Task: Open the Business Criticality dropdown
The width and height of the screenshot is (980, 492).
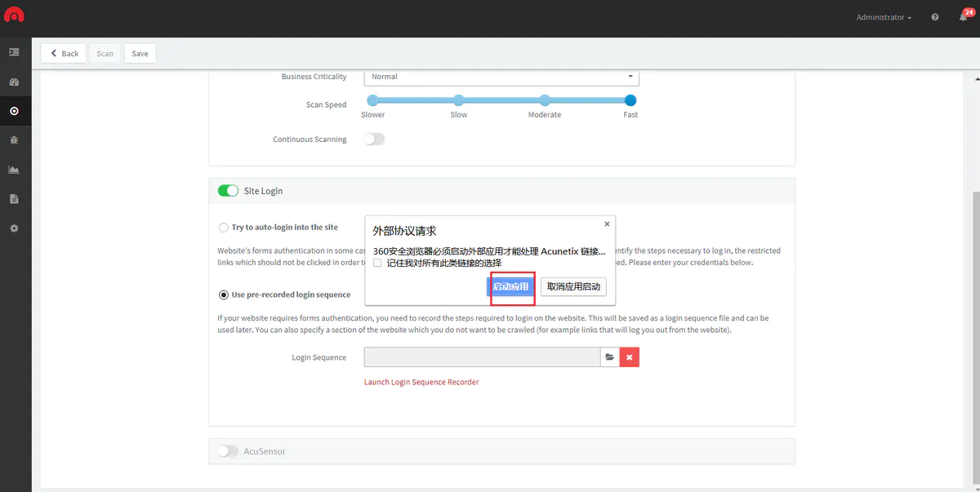Action: 501,77
